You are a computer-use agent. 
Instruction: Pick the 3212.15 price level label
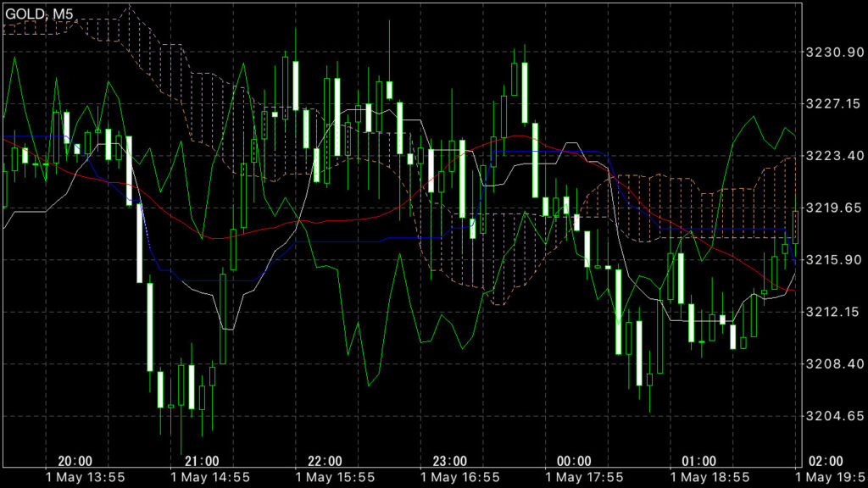(832, 312)
